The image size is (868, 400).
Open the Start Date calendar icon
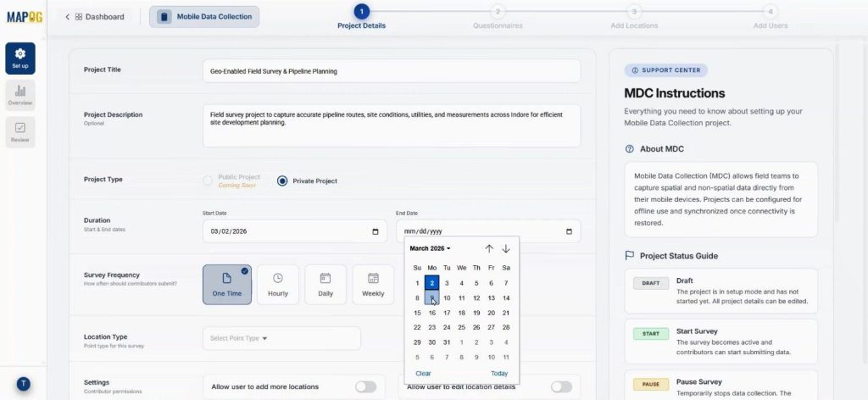(376, 232)
